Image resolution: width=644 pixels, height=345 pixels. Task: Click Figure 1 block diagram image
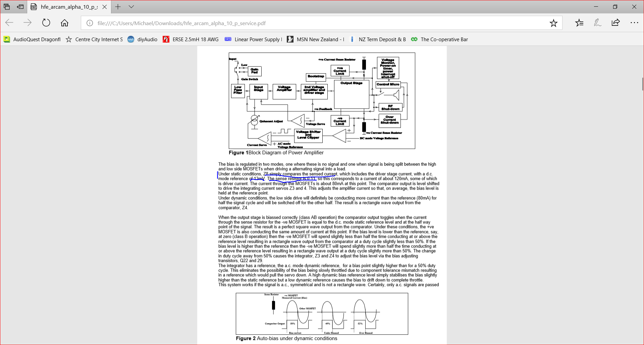point(322,100)
